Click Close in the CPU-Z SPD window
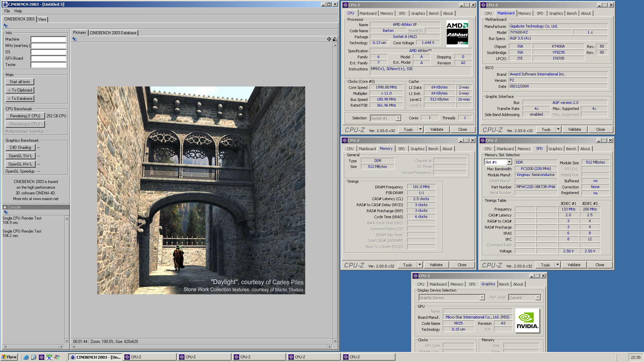The width and height of the screenshot is (644, 362). [x=600, y=265]
